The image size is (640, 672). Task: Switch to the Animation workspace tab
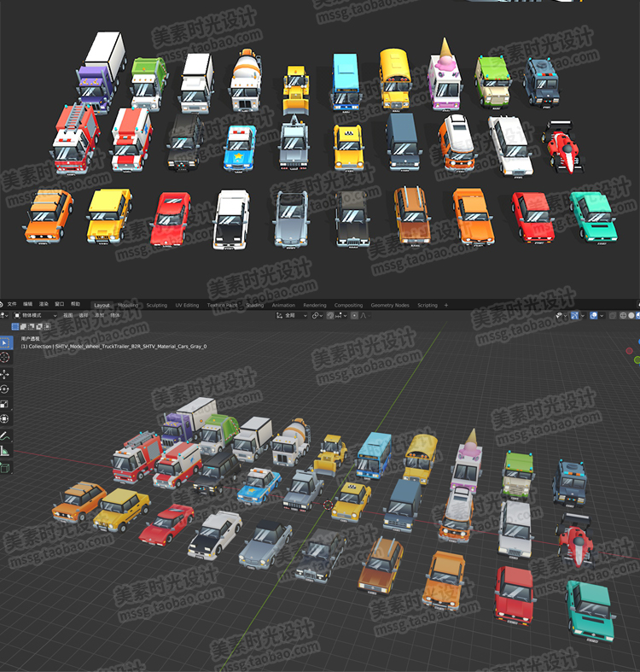click(x=283, y=305)
